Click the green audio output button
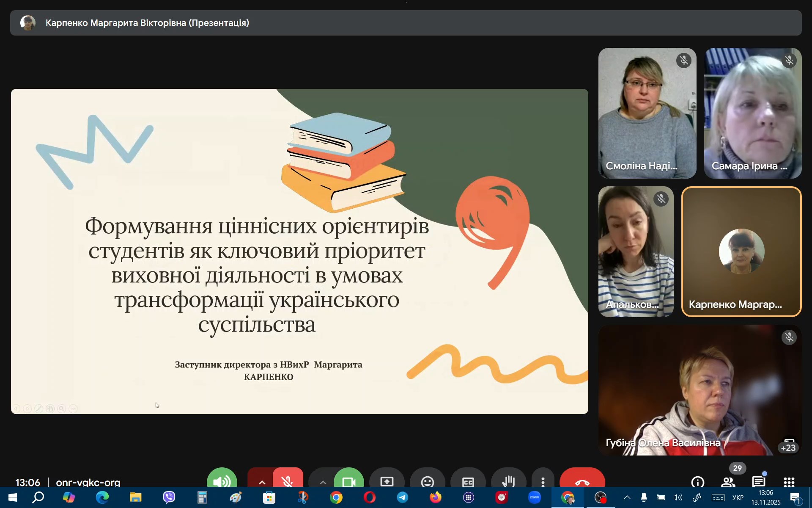Screen dimensions: 812x508 pyautogui.click(x=222, y=480)
